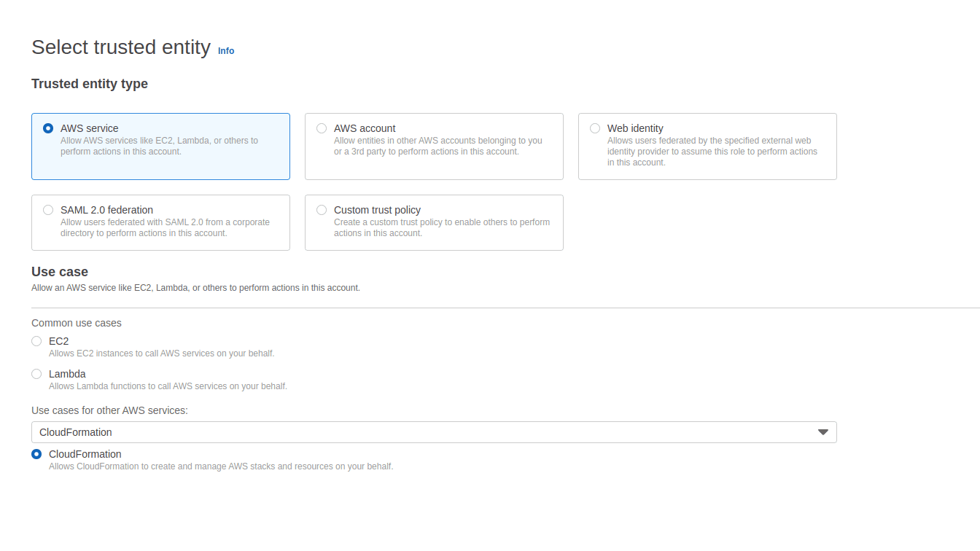Viewport: 980px width, 551px height.
Task: Click the 'Select trusted entity' heading
Action: [x=121, y=47]
